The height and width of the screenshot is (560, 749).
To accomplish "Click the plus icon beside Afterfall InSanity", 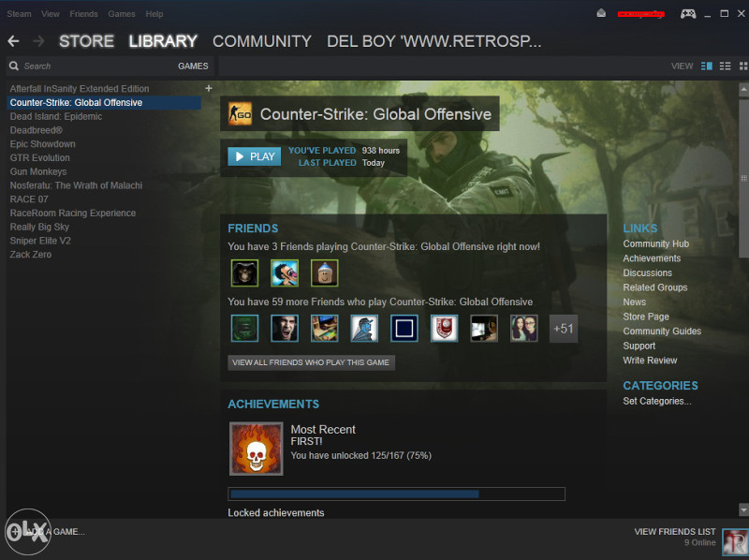I will pos(208,88).
